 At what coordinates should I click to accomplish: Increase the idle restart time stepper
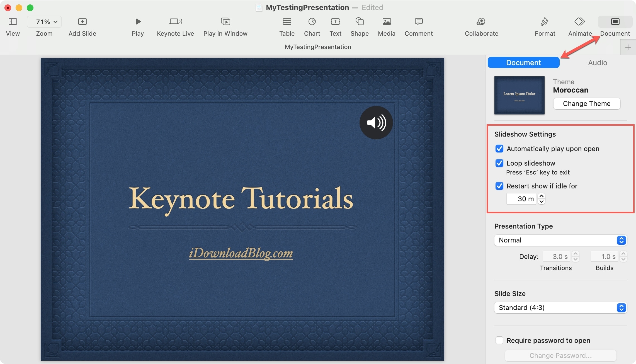(541, 196)
